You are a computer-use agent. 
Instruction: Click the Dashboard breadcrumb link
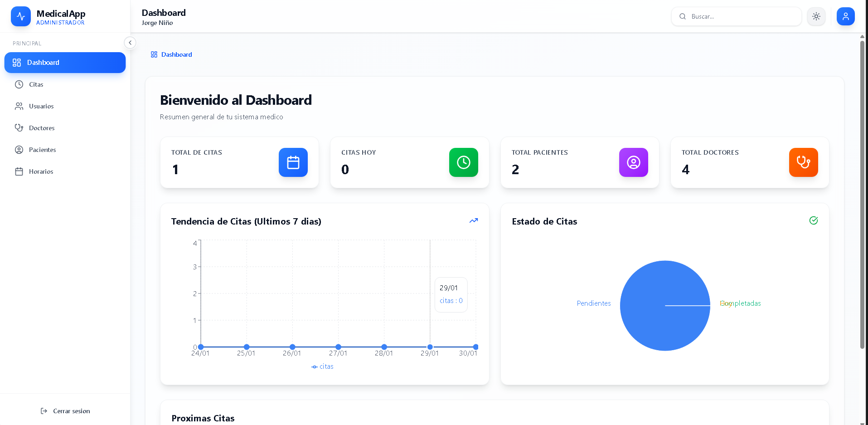pyautogui.click(x=171, y=54)
